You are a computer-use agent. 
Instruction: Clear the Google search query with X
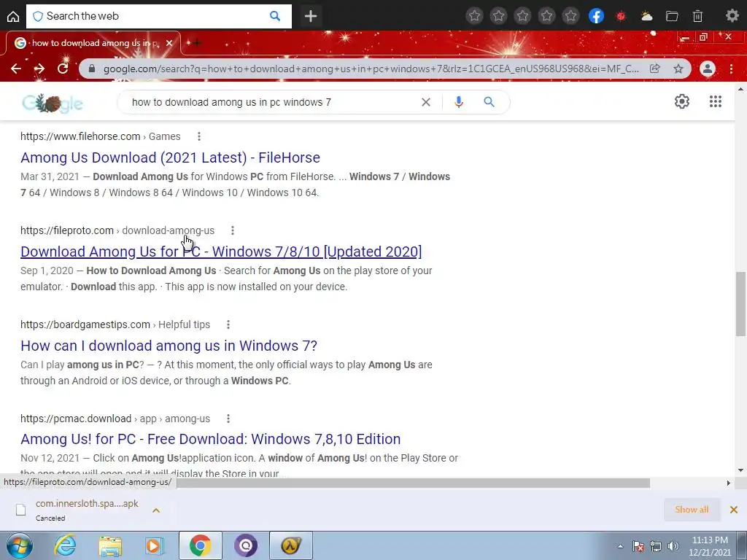[x=426, y=102]
